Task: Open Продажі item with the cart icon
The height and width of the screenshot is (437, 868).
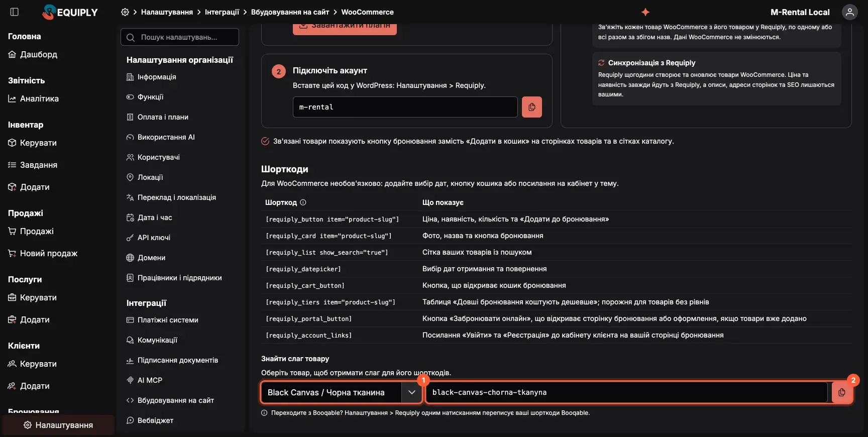Action: [x=31, y=231]
